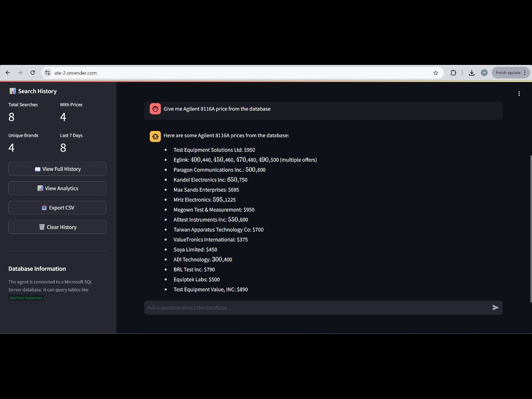Click the BRL Test Inc: $790 row
Image resolution: width=532 pixels, height=399 pixels.
194,269
